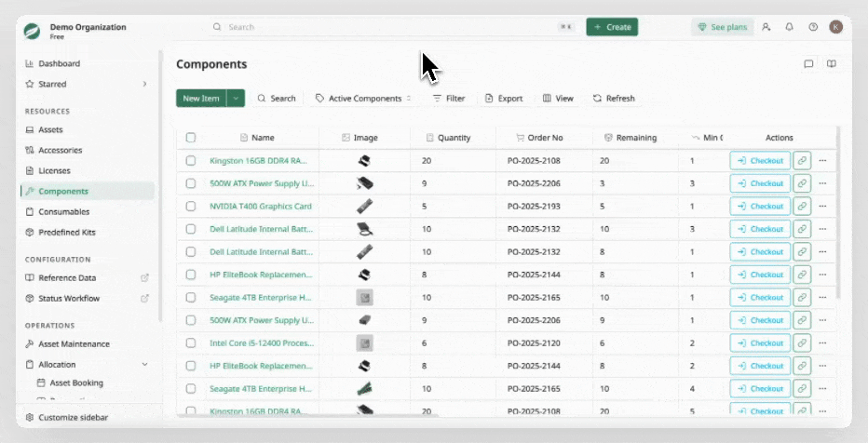The image size is (868, 443).
Task: Open the Active Components filter dropdown
Action: (364, 98)
